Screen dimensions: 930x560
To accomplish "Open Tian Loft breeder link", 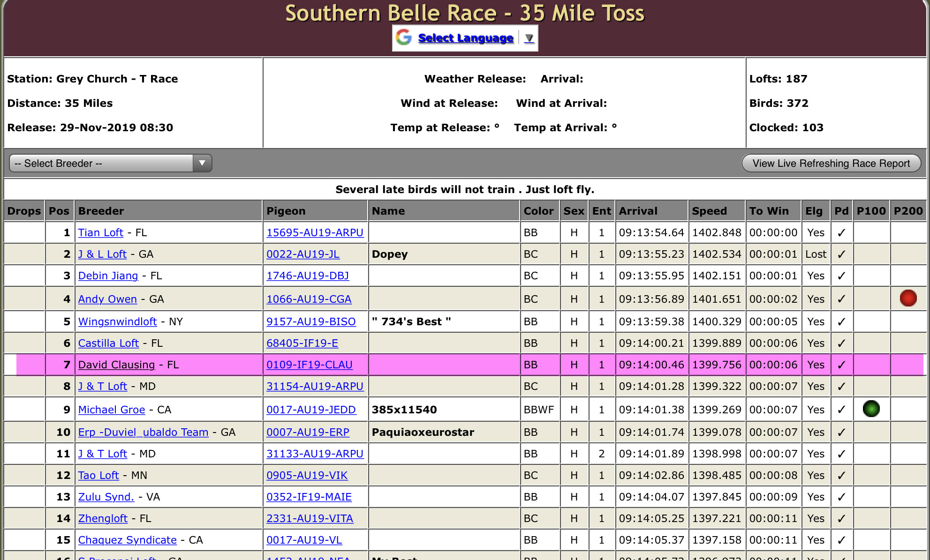I will pyautogui.click(x=100, y=233).
